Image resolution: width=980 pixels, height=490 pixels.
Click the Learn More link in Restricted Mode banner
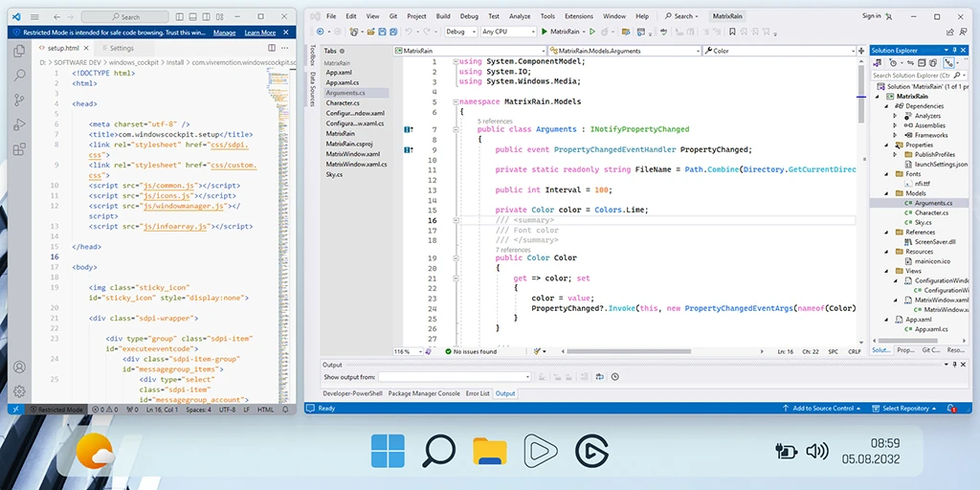[259, 33]
